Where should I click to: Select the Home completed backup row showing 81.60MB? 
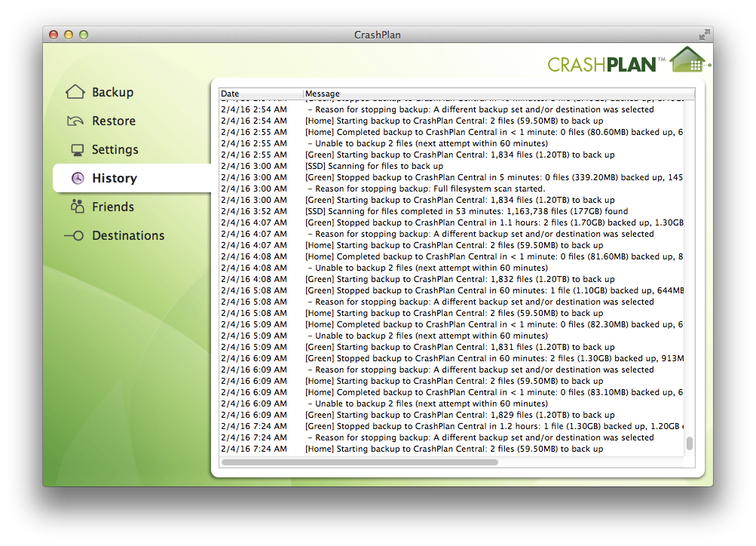451,256
